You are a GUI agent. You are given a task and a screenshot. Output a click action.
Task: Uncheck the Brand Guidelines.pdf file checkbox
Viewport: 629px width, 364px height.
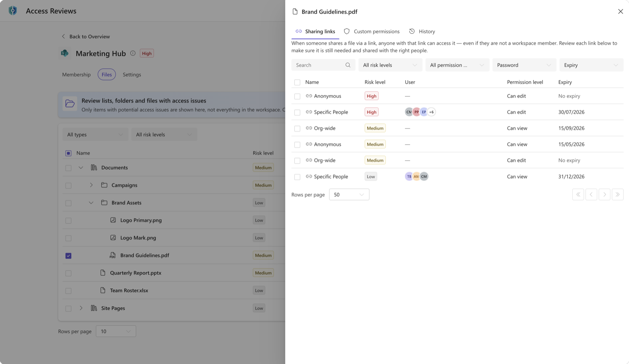point(68,256)
